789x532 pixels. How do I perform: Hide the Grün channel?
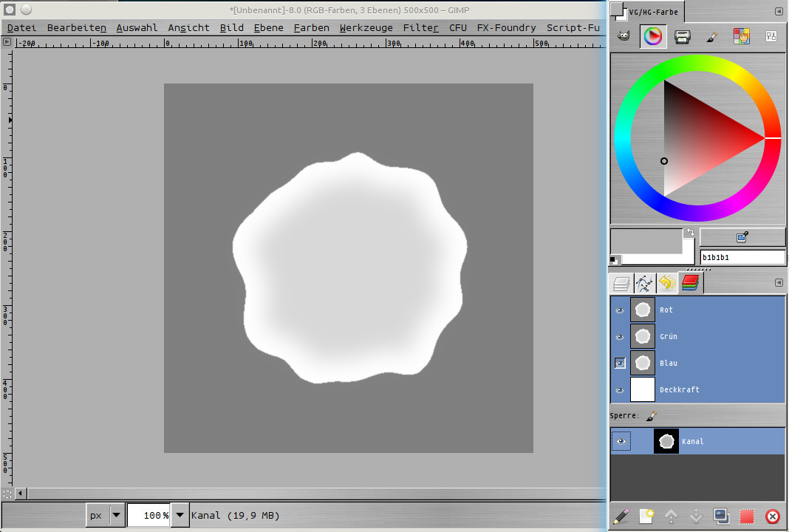[x=620, y=337]
